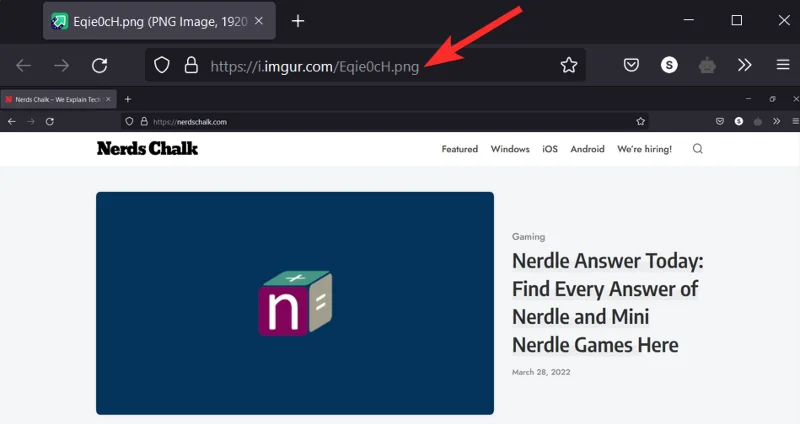The image size is (800, 424).
Task: Go back in the outer browser toolbar
Action: (x=23, y=65)
